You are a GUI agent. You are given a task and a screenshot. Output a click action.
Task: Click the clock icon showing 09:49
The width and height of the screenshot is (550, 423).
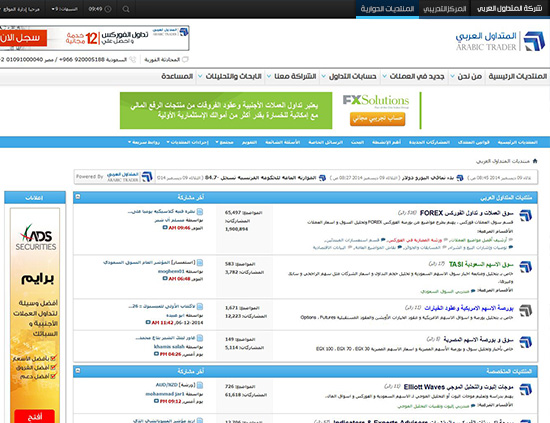pos(108,9)
